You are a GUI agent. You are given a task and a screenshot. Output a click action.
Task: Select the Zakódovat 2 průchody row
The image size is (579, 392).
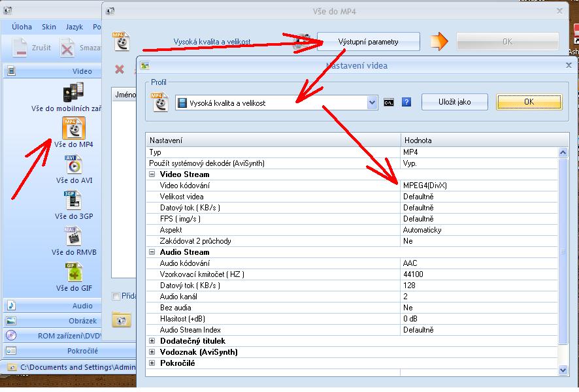(x=352, y=241)
